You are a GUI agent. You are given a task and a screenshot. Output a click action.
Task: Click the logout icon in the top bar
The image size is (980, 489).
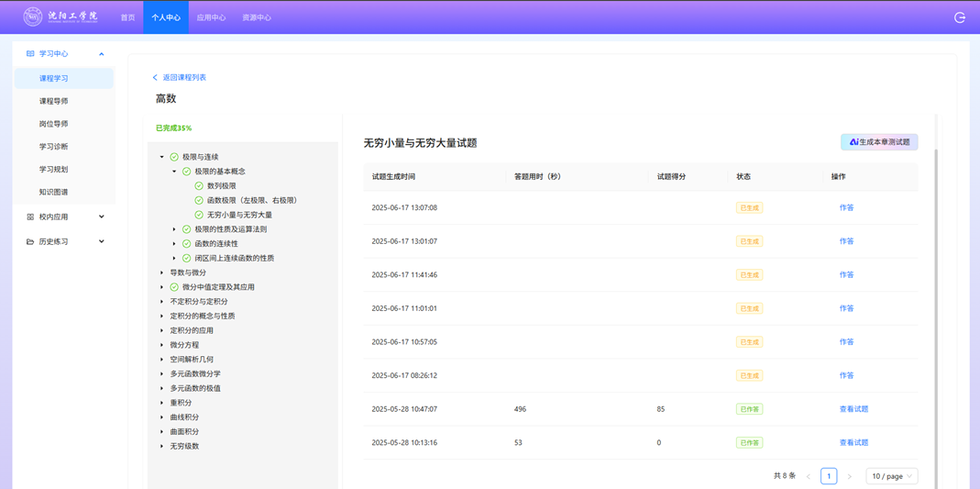pyautogui.click(x=960, y=17)
